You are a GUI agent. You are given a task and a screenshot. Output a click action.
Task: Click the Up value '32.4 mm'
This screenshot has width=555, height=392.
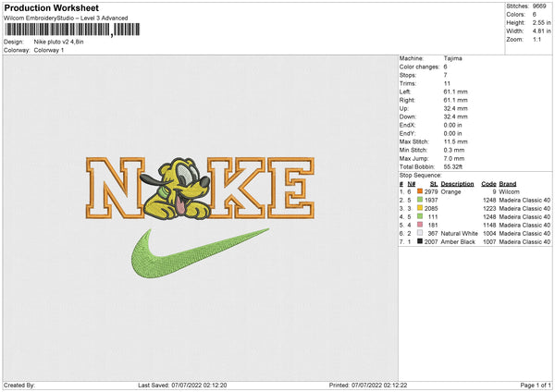click(455, 108)
